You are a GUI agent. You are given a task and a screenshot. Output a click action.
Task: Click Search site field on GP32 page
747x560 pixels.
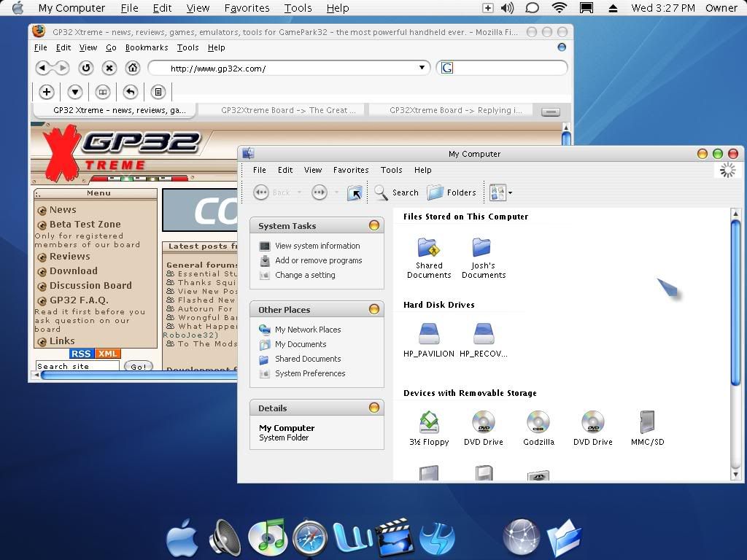(77, 366)
